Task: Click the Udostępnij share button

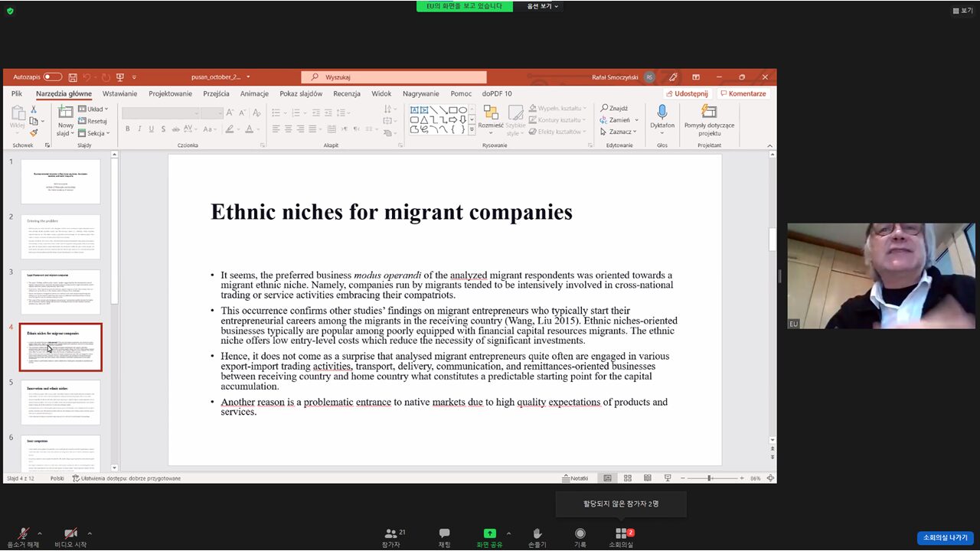Action: [686, 93]
